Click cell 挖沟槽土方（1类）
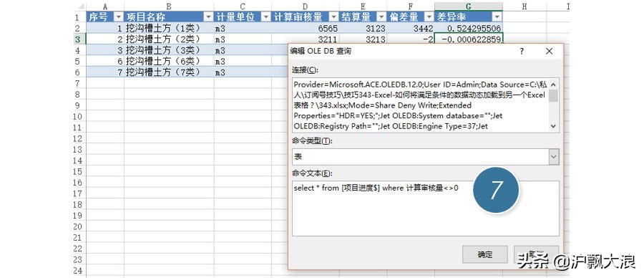This screenshot has height=278, width=644. coord(169,28)
